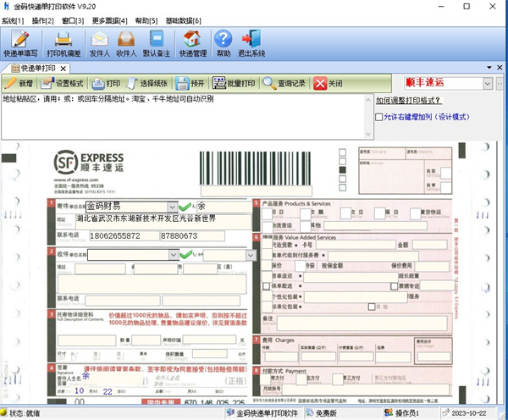Open the 窗口[3] menu
Screen dimensions: 508x420
point(73,20)
